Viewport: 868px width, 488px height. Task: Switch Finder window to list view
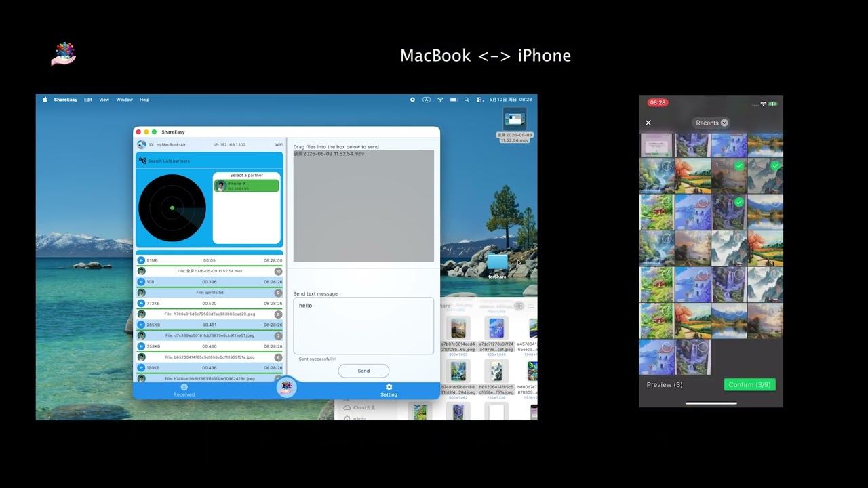[531, 306]
